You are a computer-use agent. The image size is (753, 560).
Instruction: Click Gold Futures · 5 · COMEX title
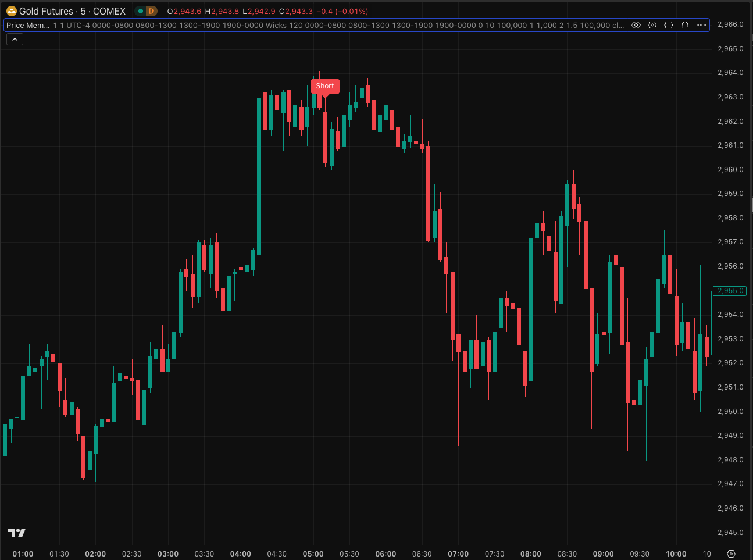point(73,11)
